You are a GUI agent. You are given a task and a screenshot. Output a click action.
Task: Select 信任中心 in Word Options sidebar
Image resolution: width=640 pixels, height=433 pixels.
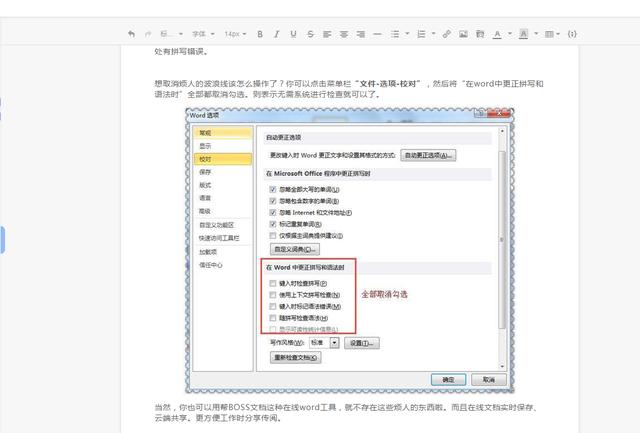[223, 265]
